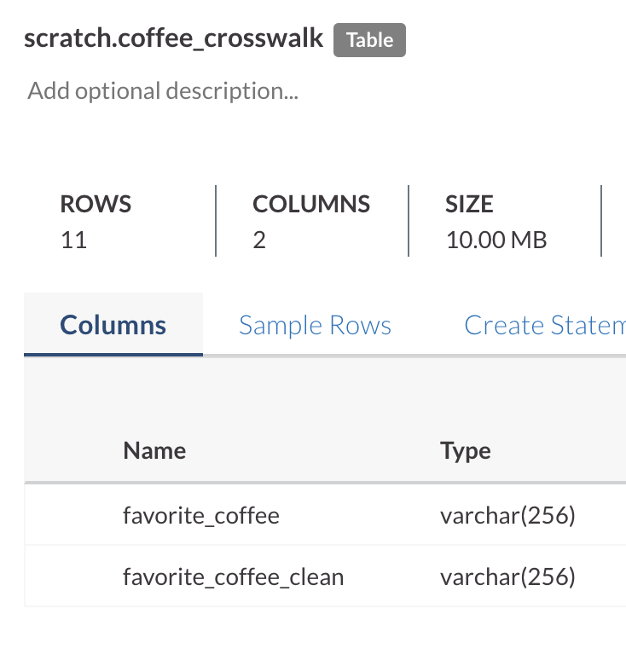Click the gray Table badge
This screenshot has width=626, height=672.
click(369, 40)
